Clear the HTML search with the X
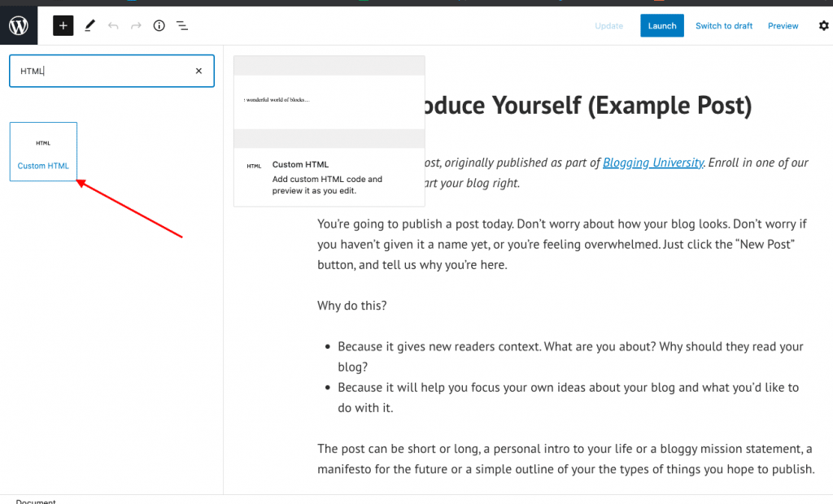833x504 pixels. (198, 71)
